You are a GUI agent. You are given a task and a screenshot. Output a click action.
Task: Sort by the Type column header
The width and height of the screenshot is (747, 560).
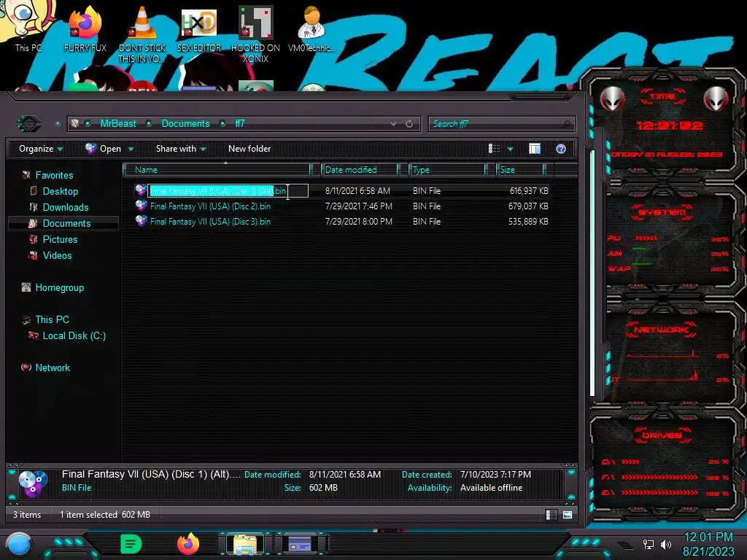(x=447, y=169)
